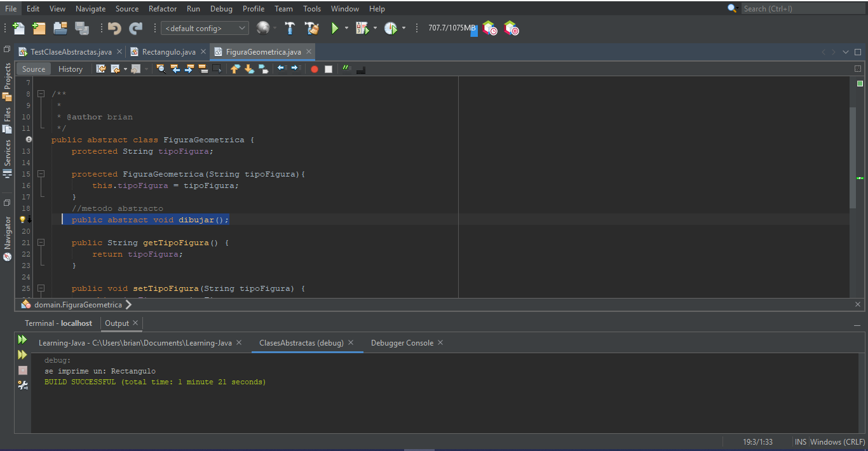Open Output settings wrench icon
The image size is (868, 451).
click(x=23, y=385)
